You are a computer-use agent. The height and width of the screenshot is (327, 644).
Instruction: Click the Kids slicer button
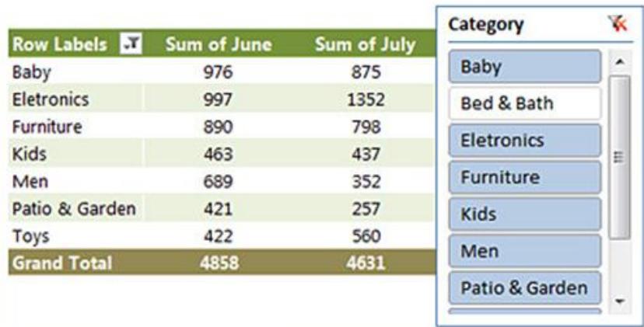pyautogui.click(x=525, y=214)
